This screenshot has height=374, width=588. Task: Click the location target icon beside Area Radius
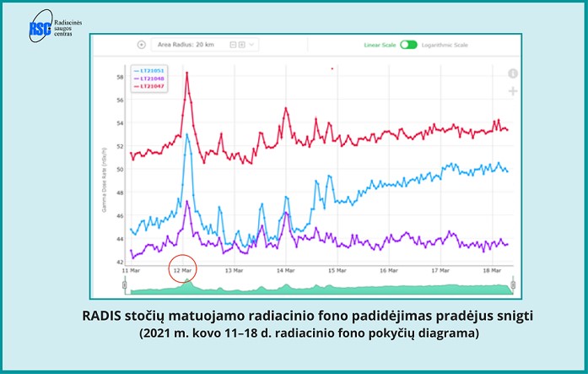pos(141,44)
